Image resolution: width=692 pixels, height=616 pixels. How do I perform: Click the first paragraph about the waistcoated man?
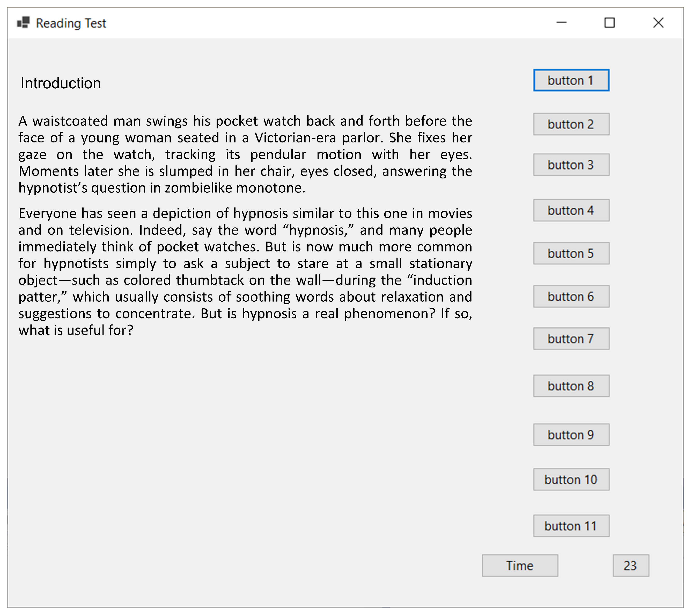[245, 154]
